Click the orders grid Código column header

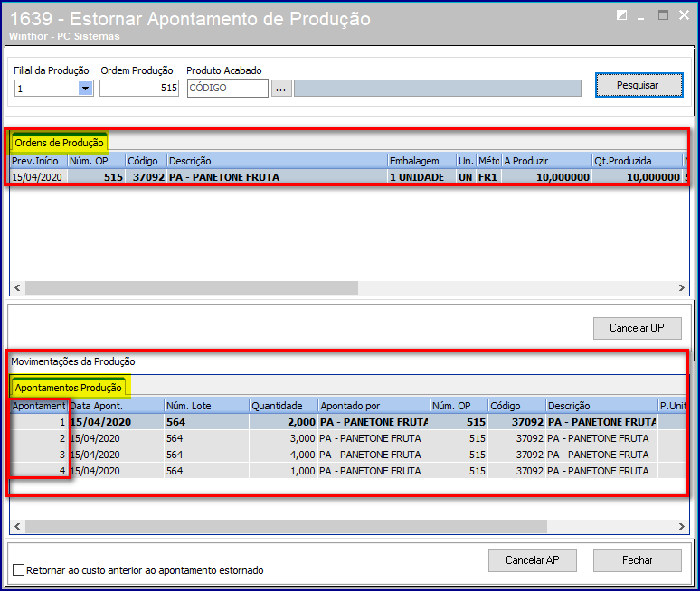[x=146, y=161]
